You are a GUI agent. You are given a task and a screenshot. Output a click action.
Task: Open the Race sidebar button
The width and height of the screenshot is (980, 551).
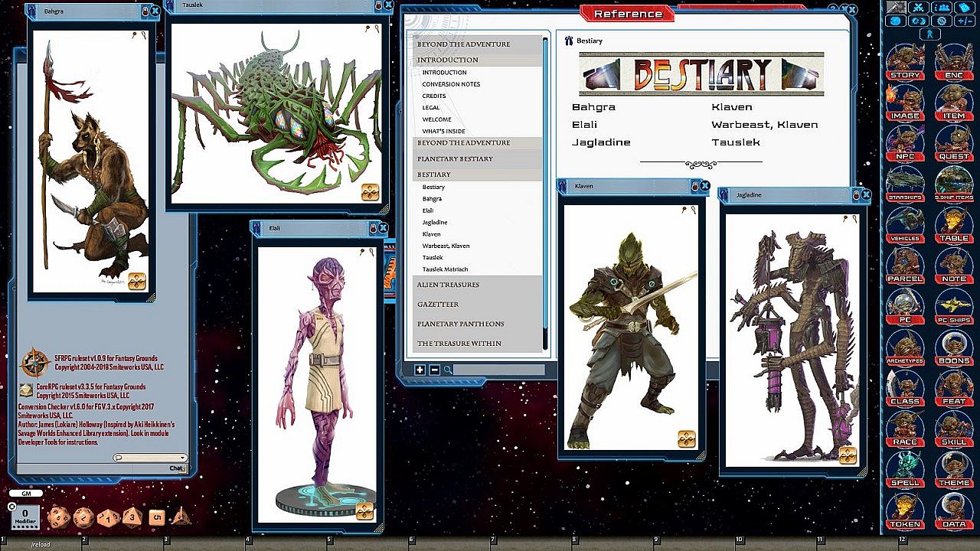[905, 429]
